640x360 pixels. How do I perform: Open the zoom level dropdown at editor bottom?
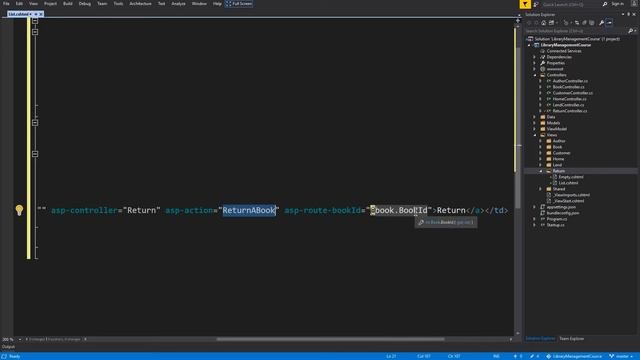point(20,339)
